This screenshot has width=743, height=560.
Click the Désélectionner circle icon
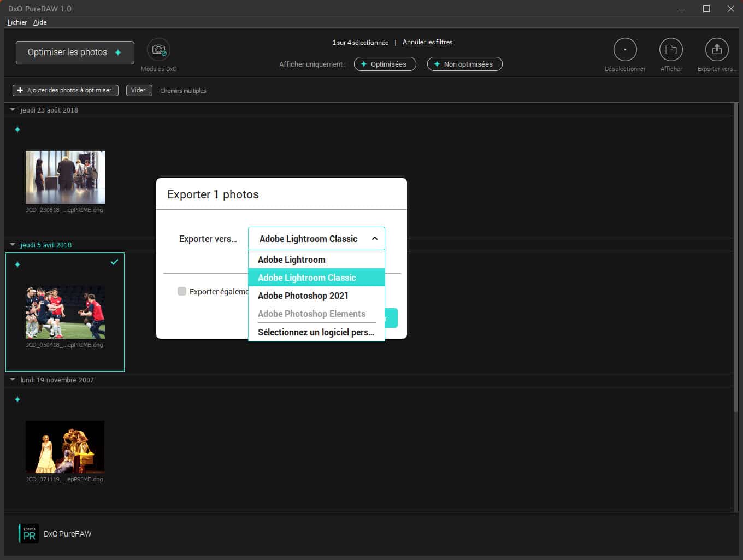tap(625, 50)
